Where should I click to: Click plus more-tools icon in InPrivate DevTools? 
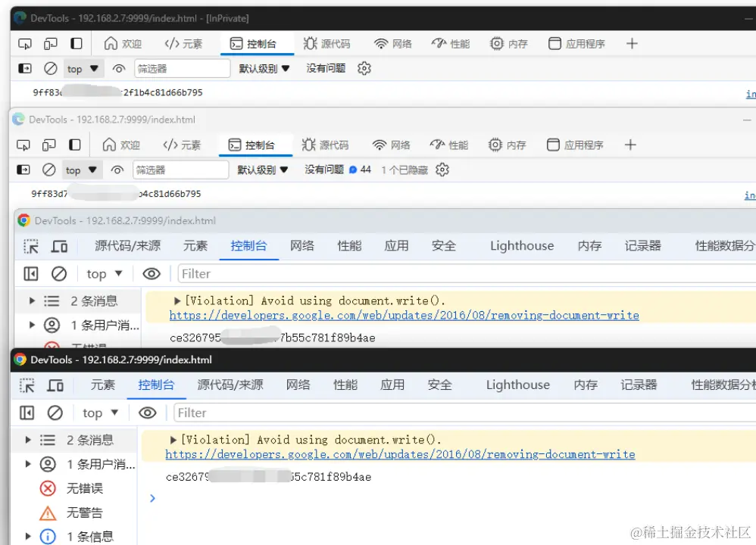[x=632, y=44]
